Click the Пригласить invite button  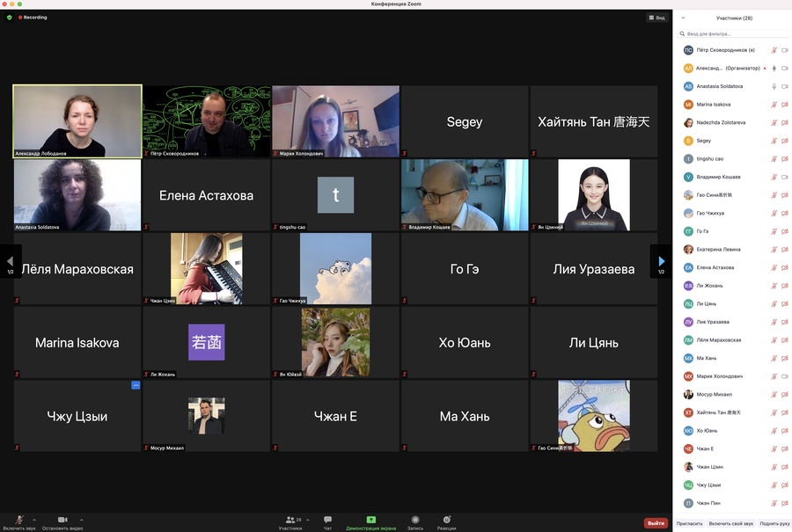click(689, 523)
